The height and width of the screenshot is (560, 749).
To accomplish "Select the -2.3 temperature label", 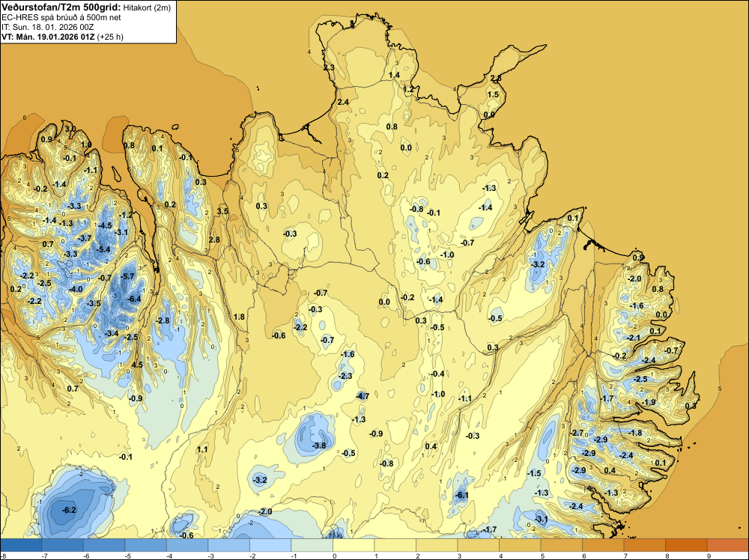I will (x=345, y=376).
